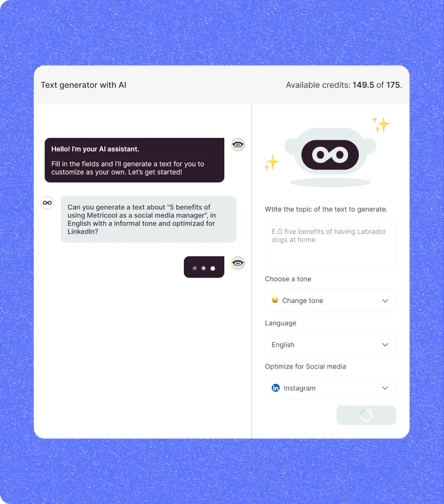The image size is (444, 504).
Task: Click the Hello AI assistant greeting message
Action: tap(134, 160)
